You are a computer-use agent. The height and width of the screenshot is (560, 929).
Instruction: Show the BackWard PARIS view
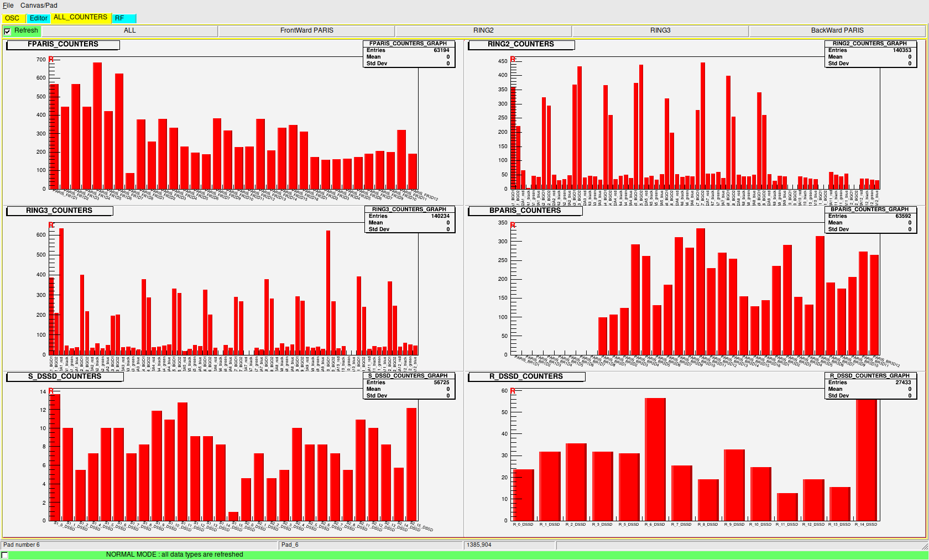pyautogui.click(x=837, y=31)
